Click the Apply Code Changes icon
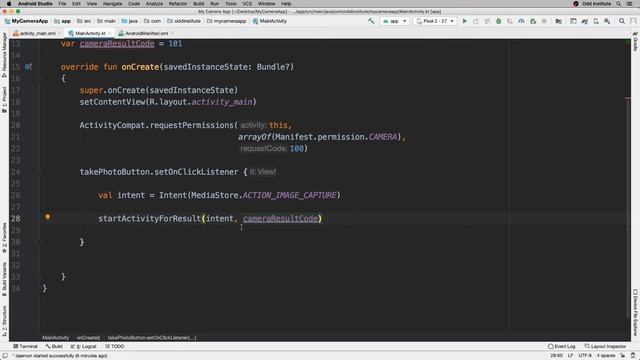This screenshot has height=360, width=640. [487, 21]
